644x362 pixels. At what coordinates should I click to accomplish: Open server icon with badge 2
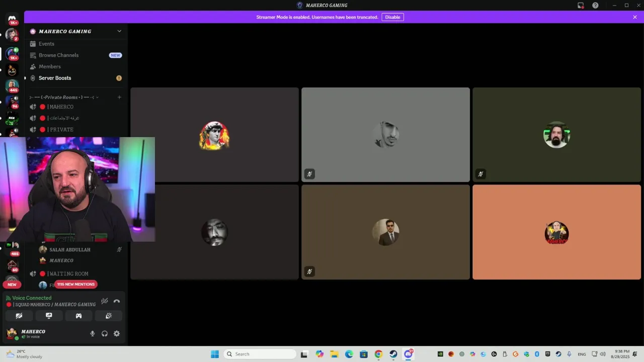[12, 35]
